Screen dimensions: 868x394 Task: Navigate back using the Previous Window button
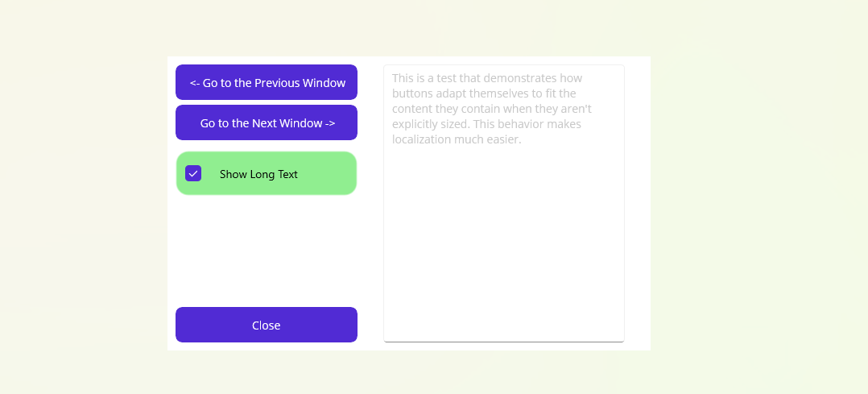point(267,82)
